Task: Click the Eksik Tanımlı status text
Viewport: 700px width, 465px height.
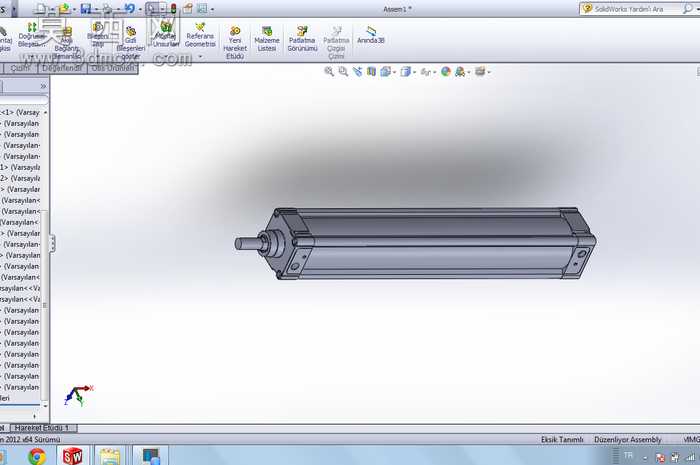Action: (x=562, y=440)
